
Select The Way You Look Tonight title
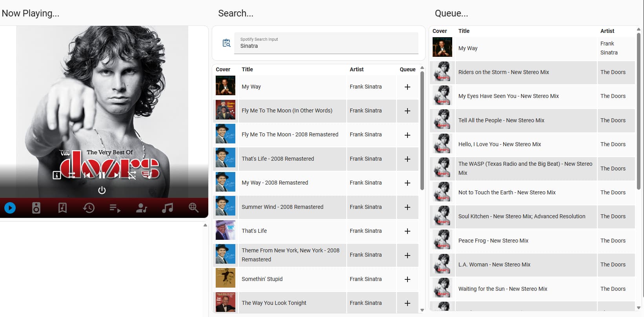click(274, 303)
